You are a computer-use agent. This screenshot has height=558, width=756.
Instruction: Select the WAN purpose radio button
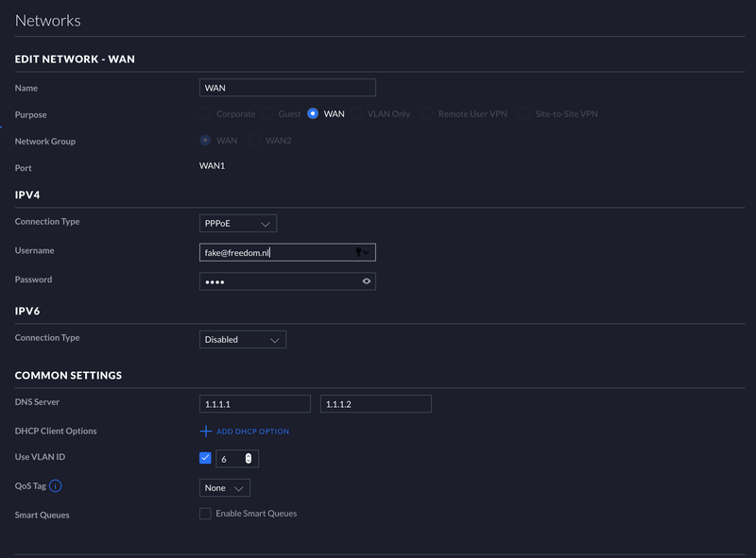313,113
